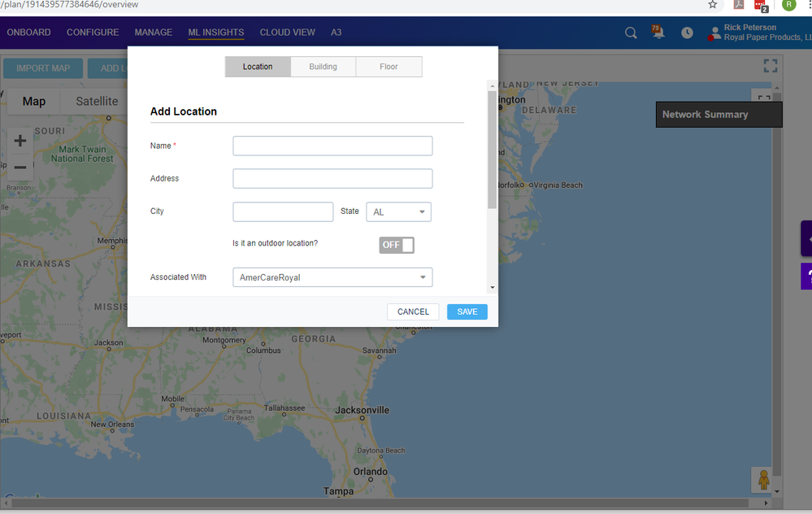Switch map to Satellite view
The width and height of the screenshot is (812, 514).
(x=97, y=101)
